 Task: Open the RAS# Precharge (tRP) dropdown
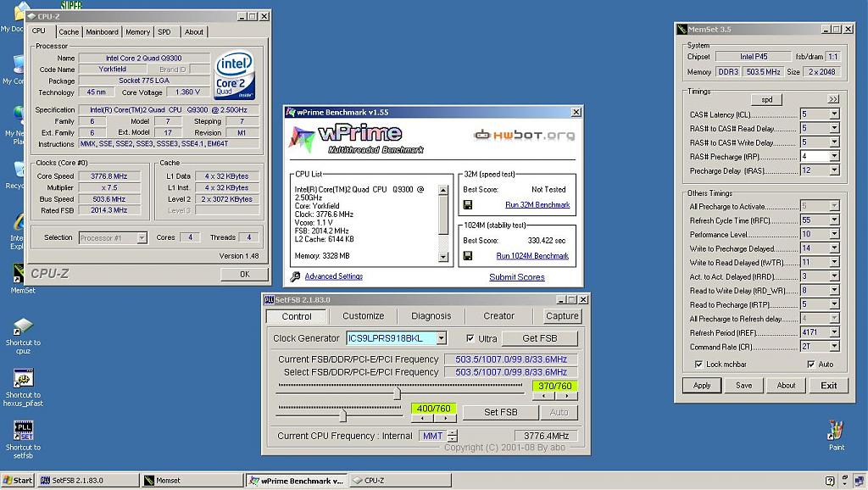click(834, 156)
